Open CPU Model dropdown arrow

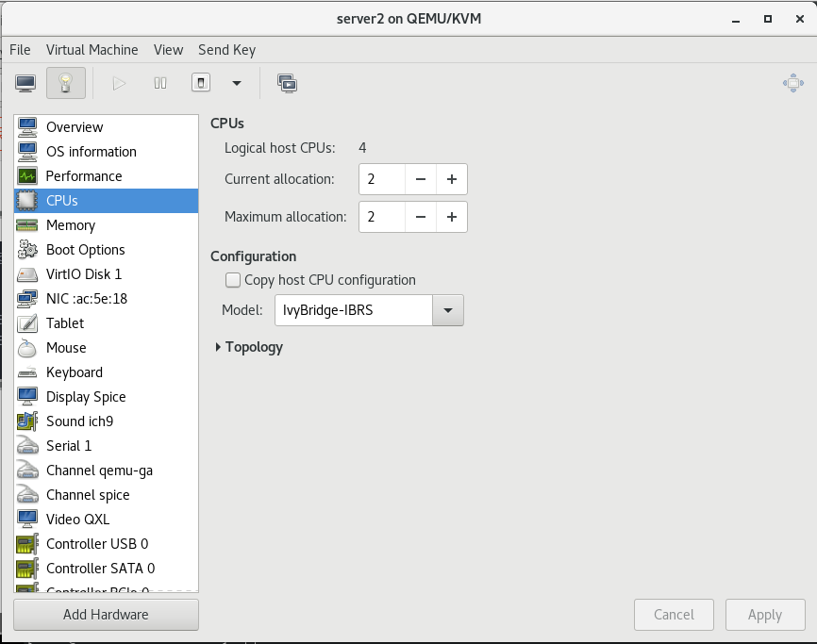(x=447, y=310)
